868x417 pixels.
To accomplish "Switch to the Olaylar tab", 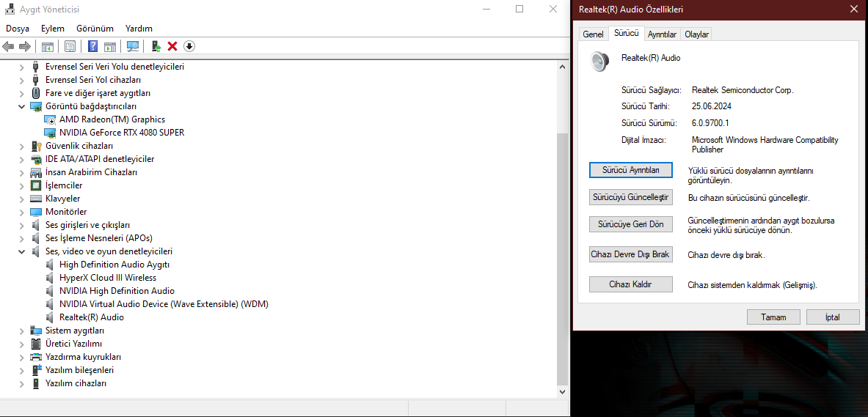I will [x=696, y=34].
